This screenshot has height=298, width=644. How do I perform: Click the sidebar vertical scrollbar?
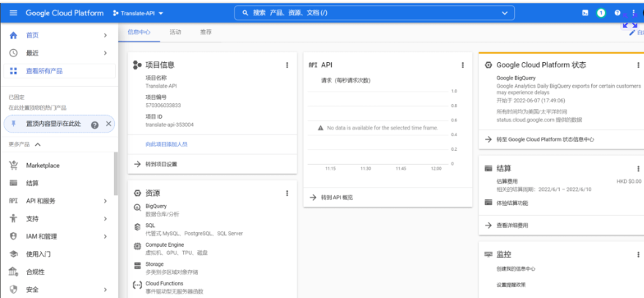click(x=116, y=174)
